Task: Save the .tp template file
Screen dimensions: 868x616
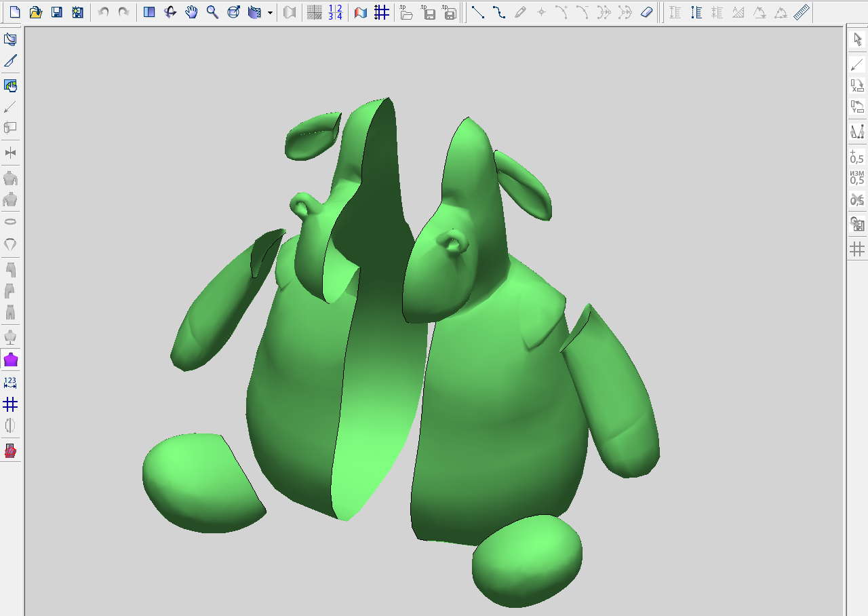Action: pos(429,12)
